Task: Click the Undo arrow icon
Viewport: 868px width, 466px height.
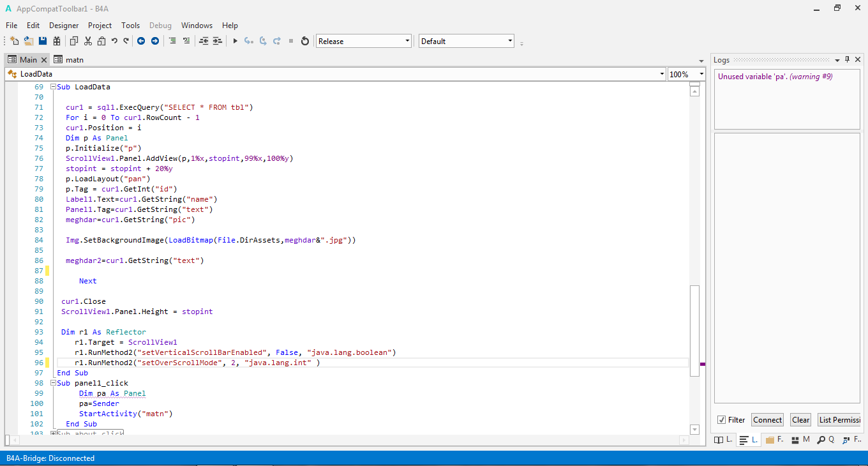Action: tap(114, 41)
